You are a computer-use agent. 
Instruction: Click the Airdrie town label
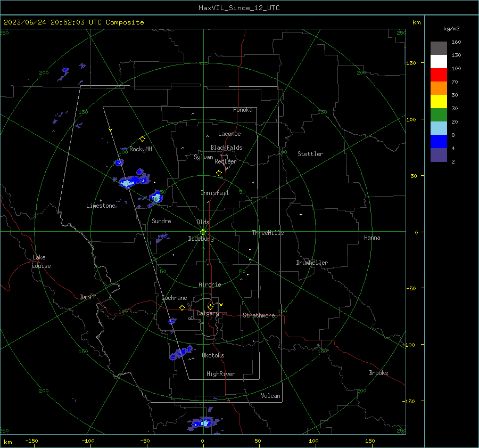[x=210, y=284]
